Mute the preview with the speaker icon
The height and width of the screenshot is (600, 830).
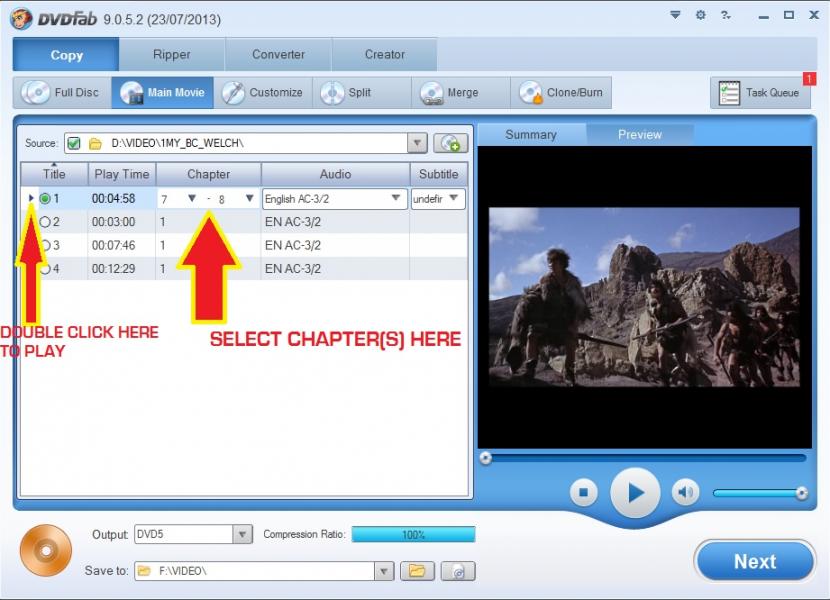point(685,492)
